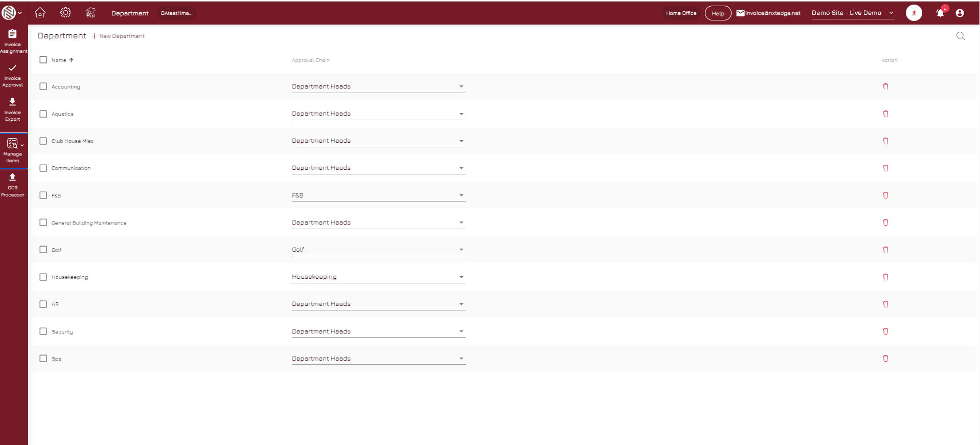
Task: Open Communication approval chain dropdown
Action: [x=379, y=168]
